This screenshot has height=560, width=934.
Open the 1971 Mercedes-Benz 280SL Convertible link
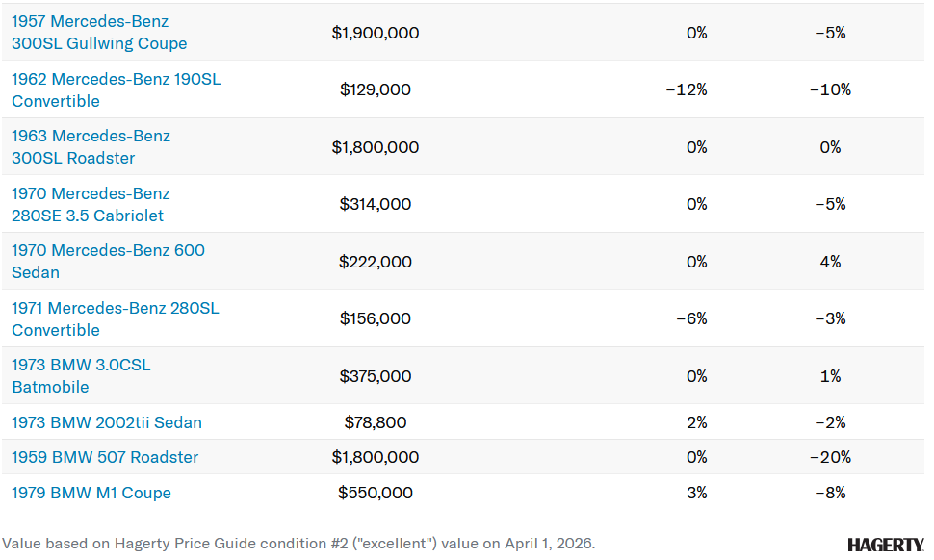[x=115, y=318]
